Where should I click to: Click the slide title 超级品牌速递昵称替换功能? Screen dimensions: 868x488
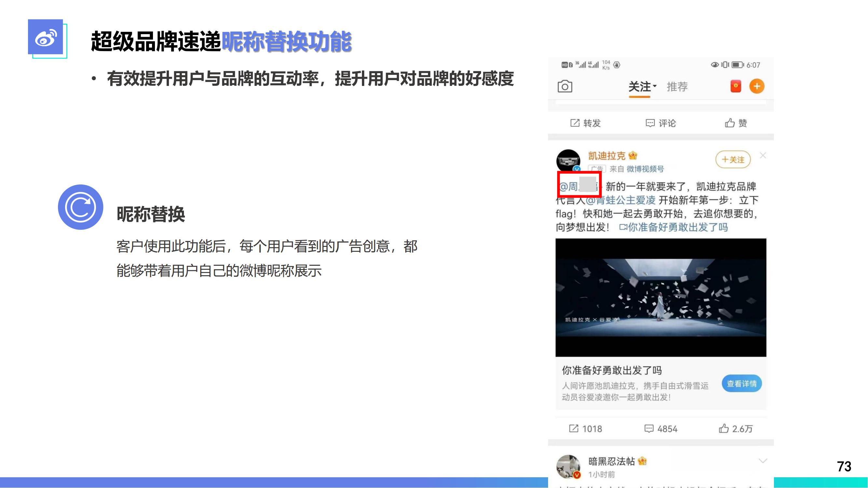point(221,41)
